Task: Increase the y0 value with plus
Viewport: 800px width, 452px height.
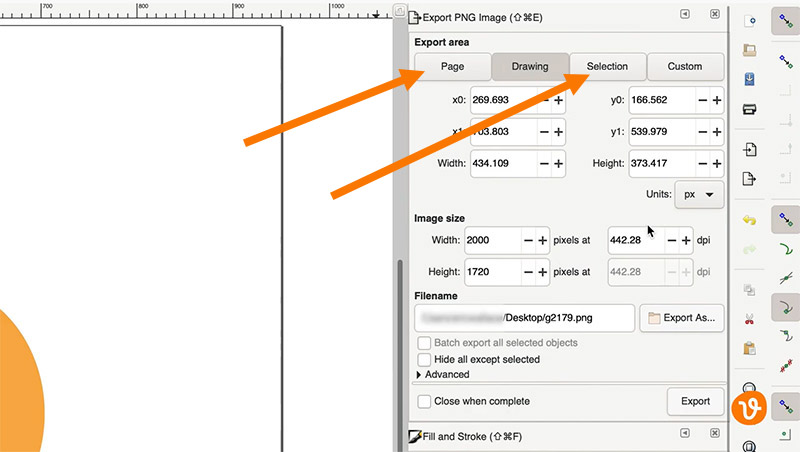Action: coord(717,100)
